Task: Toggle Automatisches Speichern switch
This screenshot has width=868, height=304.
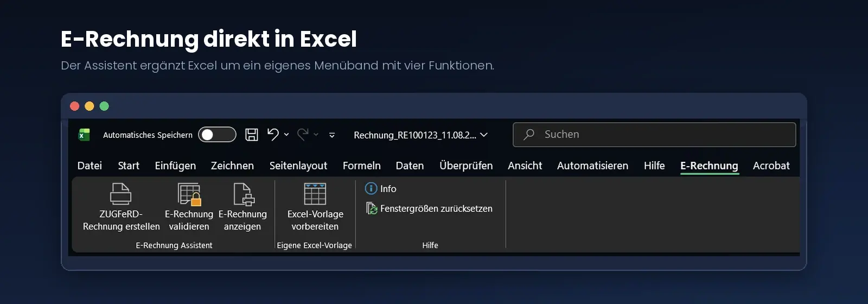Action: click(217, 135)
